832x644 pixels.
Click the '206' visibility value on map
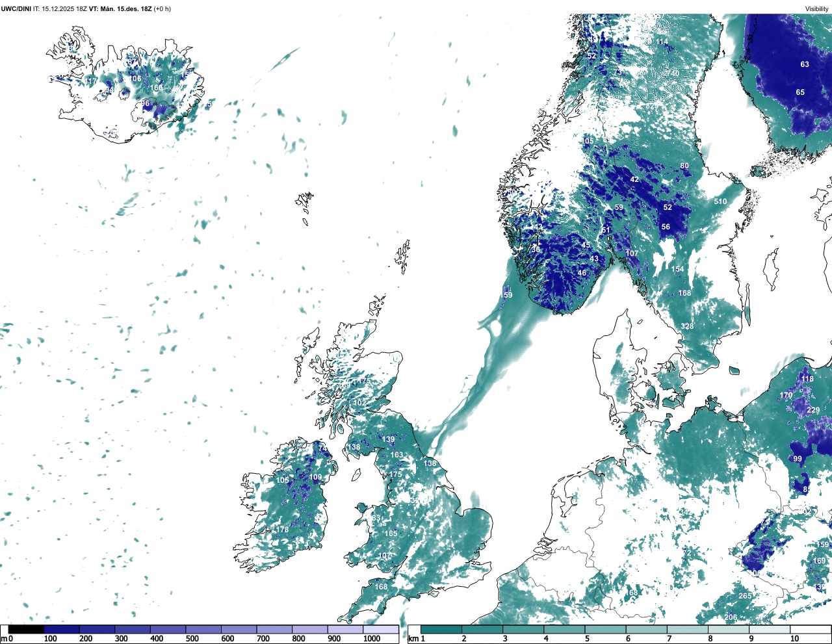pyautogui.click(x=731, y=617)
